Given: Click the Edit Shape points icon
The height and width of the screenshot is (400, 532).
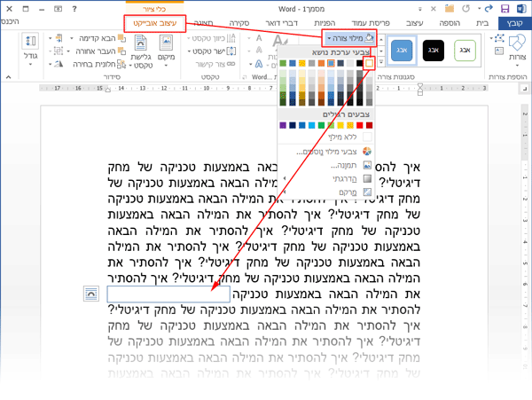Looking at the screenshot, I should coord(498,39).
